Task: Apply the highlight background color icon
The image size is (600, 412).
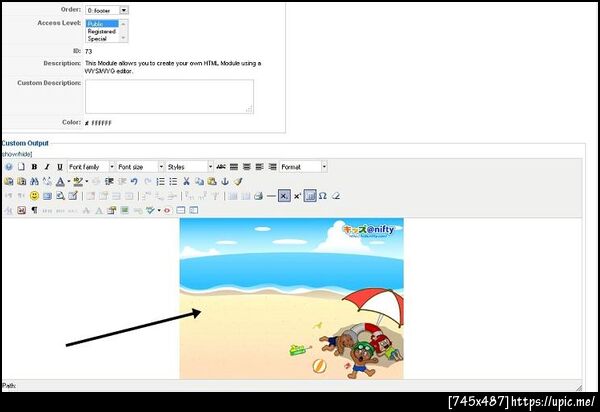Action: click(x=78, y=181)
